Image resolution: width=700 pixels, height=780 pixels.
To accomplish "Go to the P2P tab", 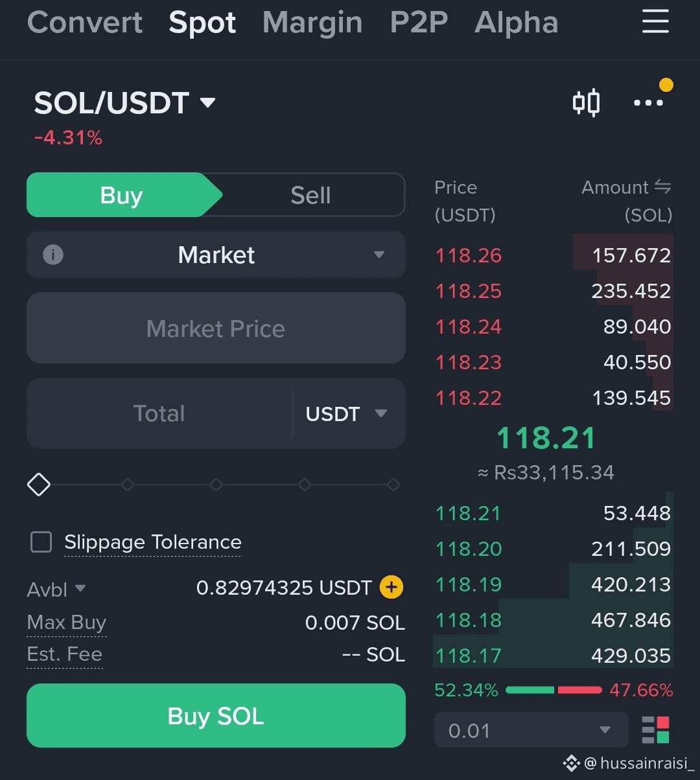I will 419,23.
